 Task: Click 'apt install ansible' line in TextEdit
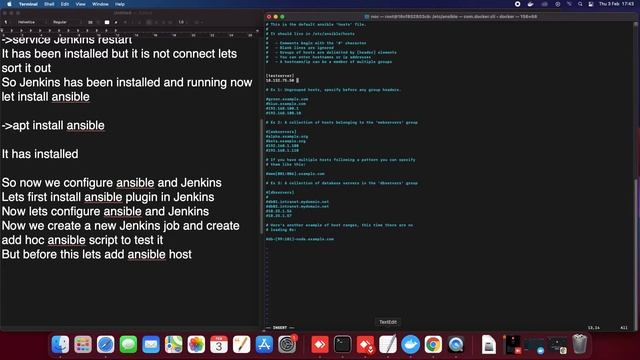click(53, 125)
